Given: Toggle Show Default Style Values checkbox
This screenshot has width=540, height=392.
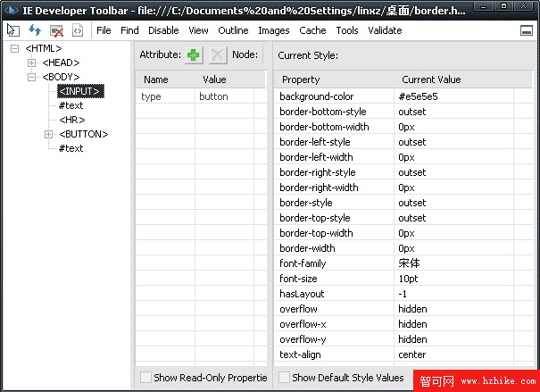Looking at the screenshot, I should [x=284, y=378].
